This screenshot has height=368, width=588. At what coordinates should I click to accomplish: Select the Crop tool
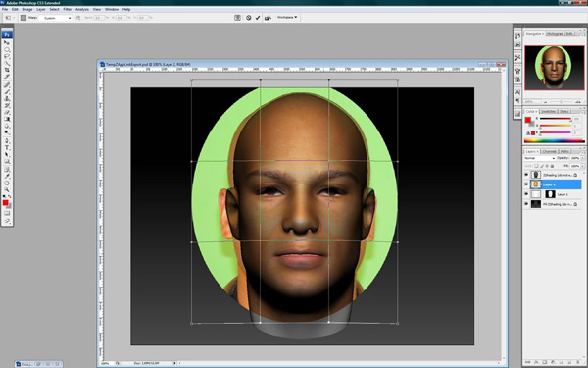(7, 70)
